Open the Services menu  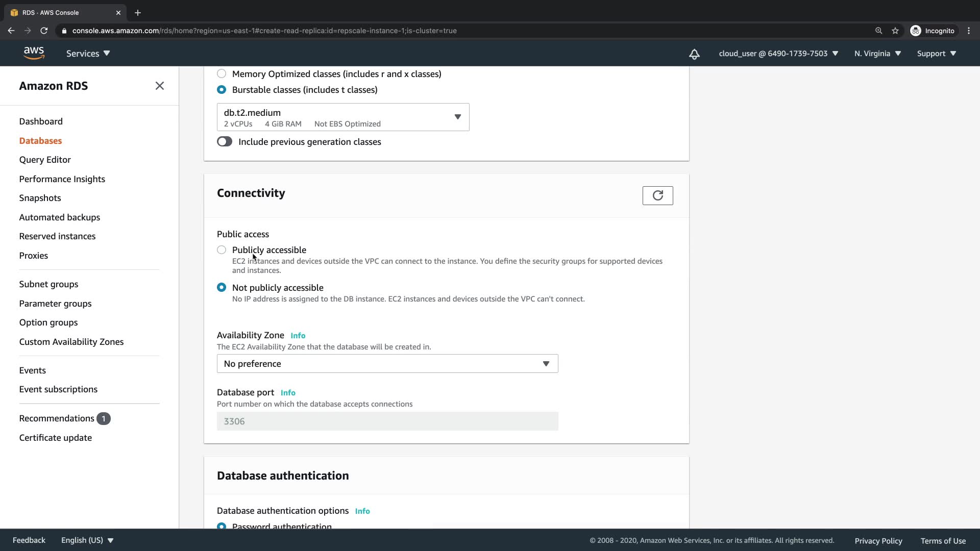pyautogui.click(x=88, y=54)
